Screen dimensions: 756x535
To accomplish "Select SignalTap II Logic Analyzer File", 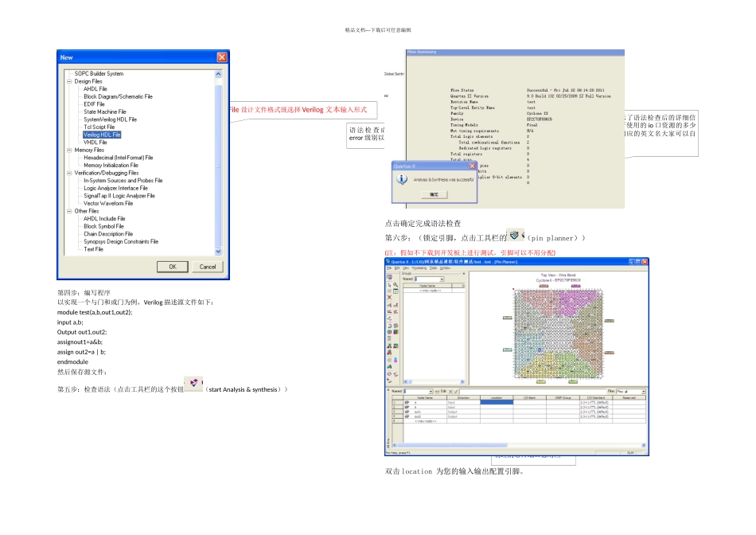I will (x=119, y=196).
